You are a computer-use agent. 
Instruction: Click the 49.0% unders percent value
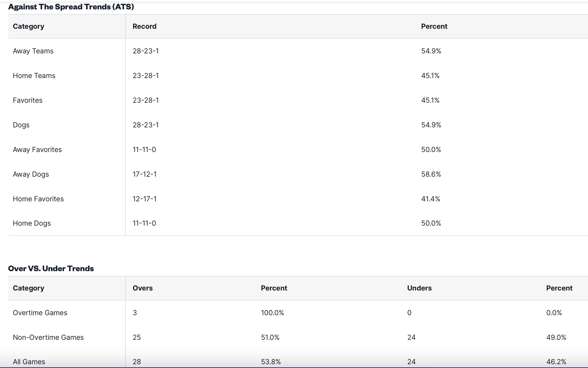point(556,337)
